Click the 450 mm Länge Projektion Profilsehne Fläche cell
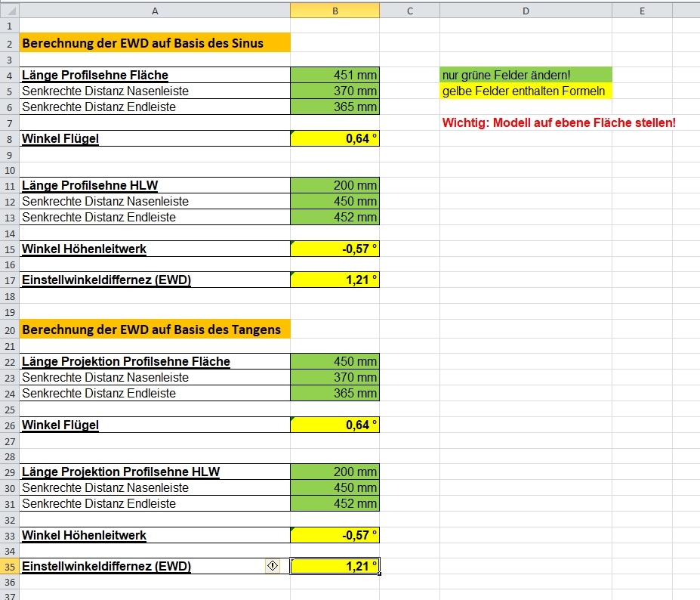This screenshot has width=700, height=600. pyautogui.click(x=335, y=361)
